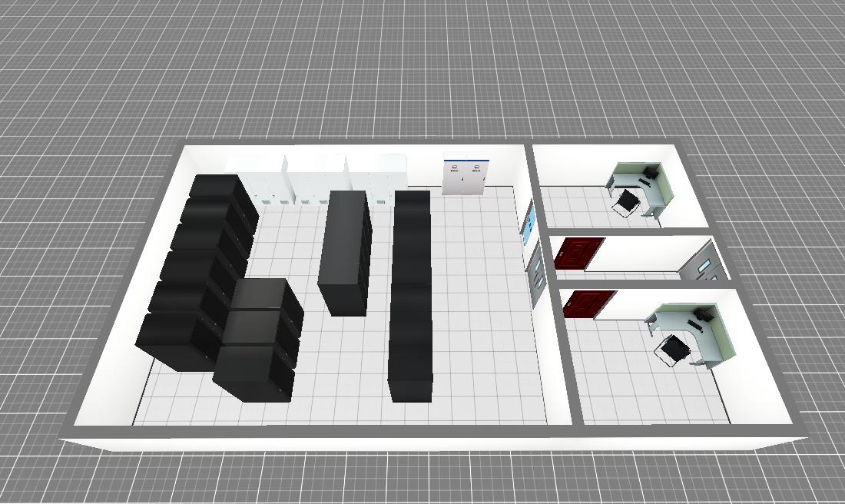Click gray windowed door on server room wall
Screen dimensions: 845x504
coord(535,273)
